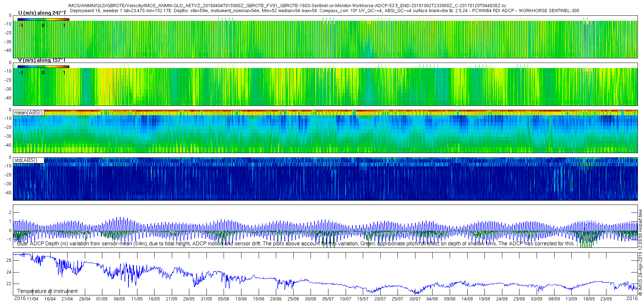
Task: Click the V velocity colorbar legend
Action: tap(43, 67)
